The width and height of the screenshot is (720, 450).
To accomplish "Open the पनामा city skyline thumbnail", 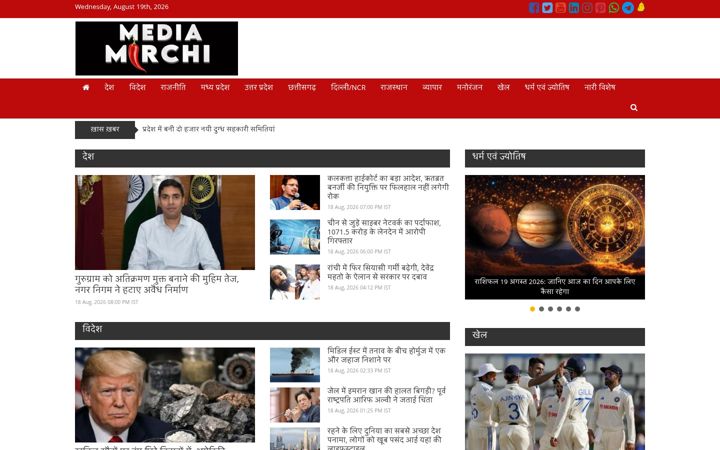I will coord(295,439).
